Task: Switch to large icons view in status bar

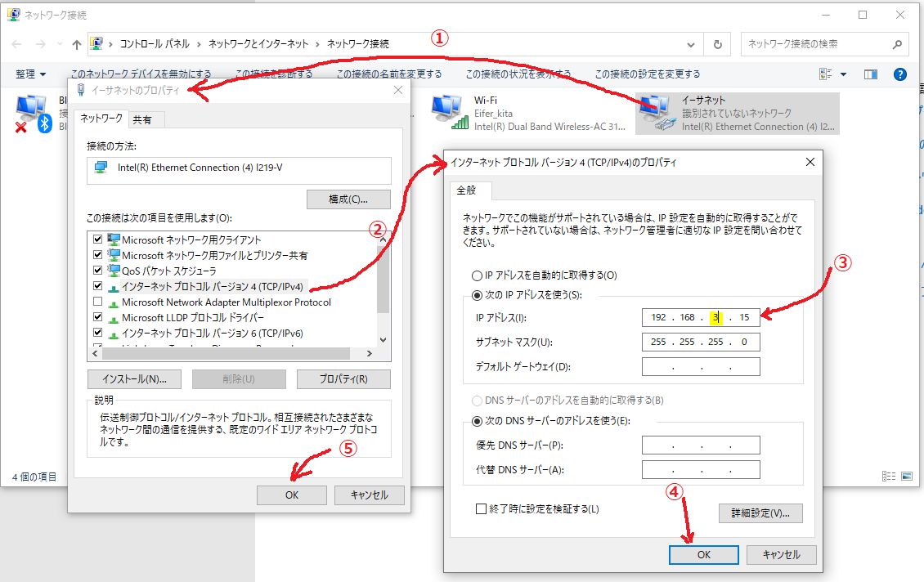Action: tap(907, 477)
